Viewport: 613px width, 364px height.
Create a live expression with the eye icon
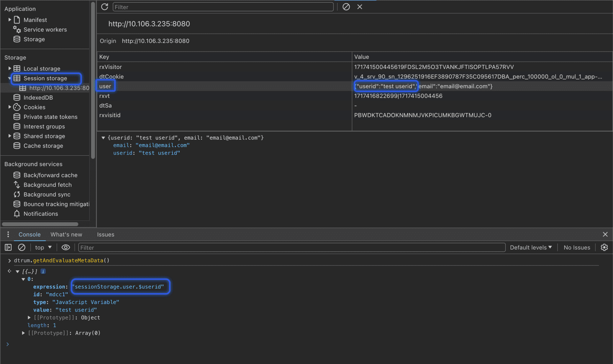(66, 247)
